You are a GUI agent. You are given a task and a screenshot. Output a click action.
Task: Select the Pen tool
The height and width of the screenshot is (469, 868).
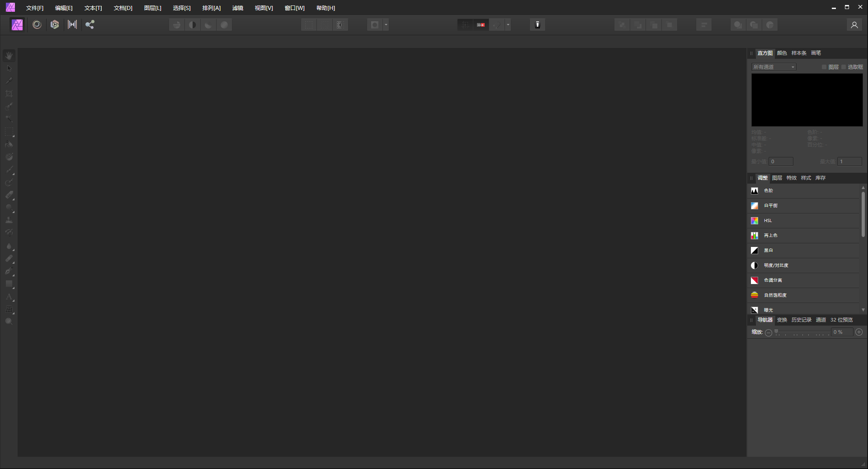click(x=9, y=271)
